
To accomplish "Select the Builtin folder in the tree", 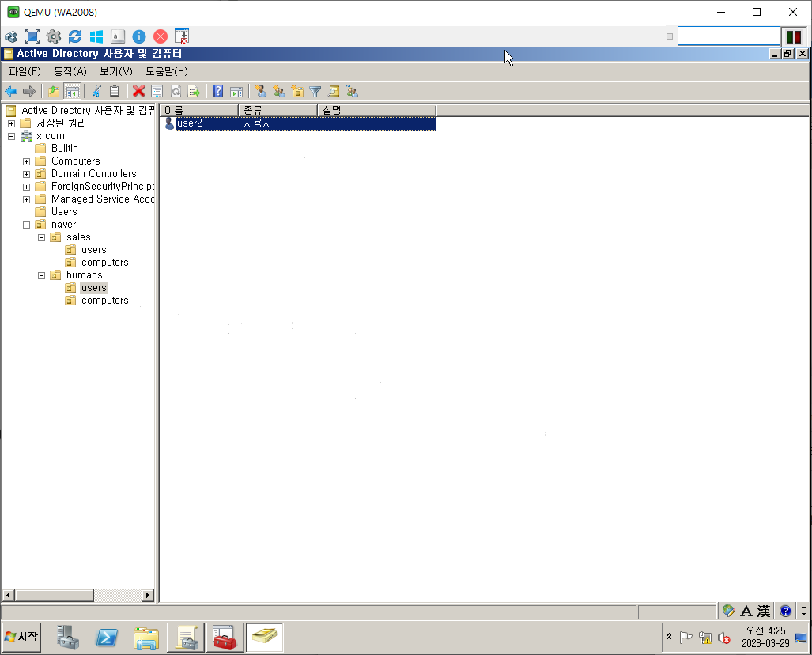I will point(64,148).
